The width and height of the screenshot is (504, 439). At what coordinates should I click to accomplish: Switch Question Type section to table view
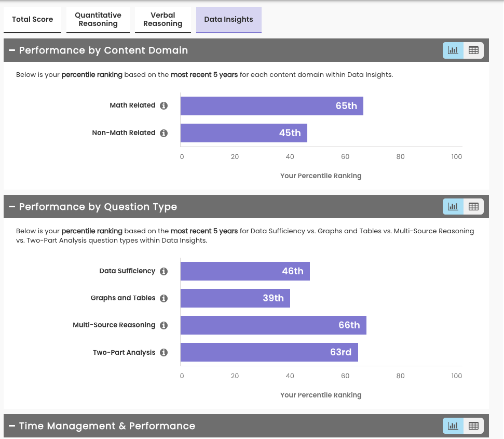click(x=473, y=207)
